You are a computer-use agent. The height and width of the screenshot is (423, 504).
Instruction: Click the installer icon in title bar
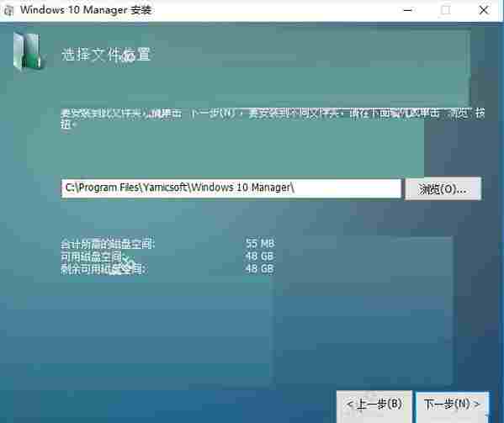pos(8,11)
